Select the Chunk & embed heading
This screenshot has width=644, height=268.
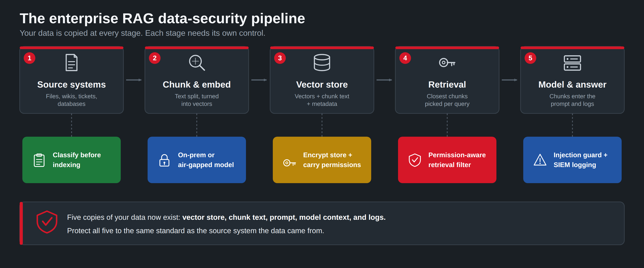(x=197, y=84)
